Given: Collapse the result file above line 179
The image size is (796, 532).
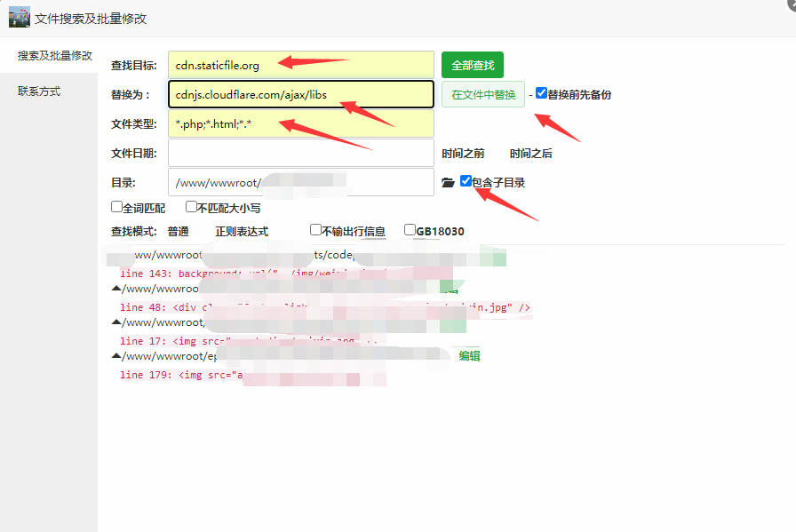Looking at the screenshot, I should [x=116, y=356].
